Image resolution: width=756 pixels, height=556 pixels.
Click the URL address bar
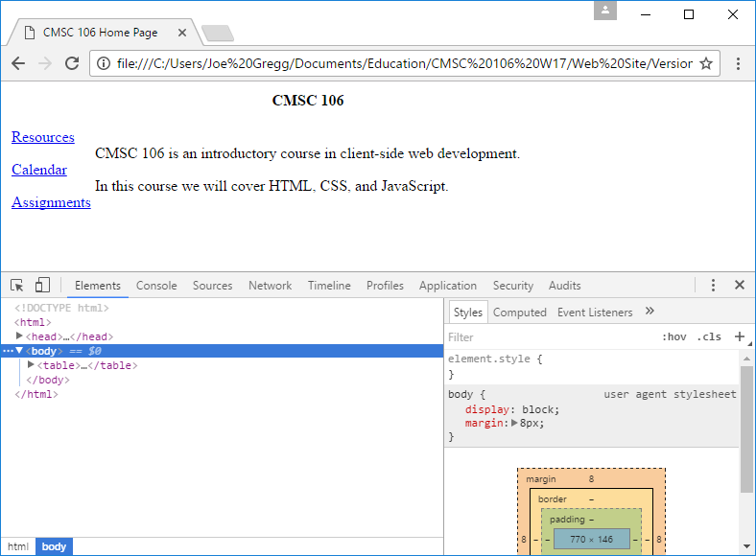404,63
